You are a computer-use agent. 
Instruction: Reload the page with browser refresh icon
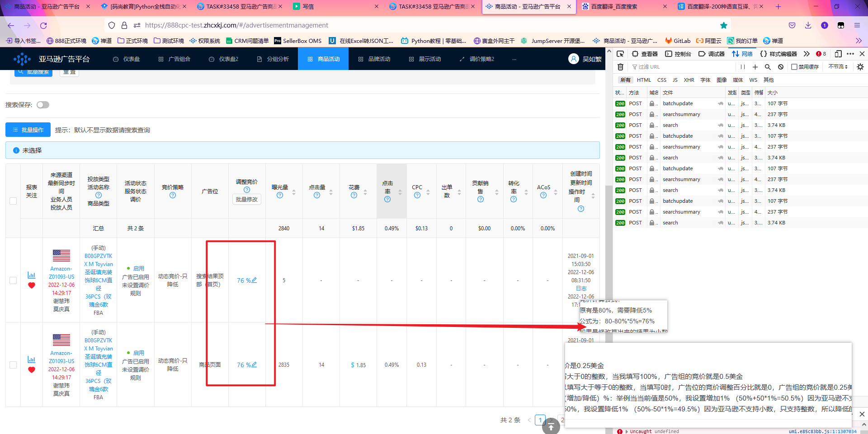tap(43, 25)
